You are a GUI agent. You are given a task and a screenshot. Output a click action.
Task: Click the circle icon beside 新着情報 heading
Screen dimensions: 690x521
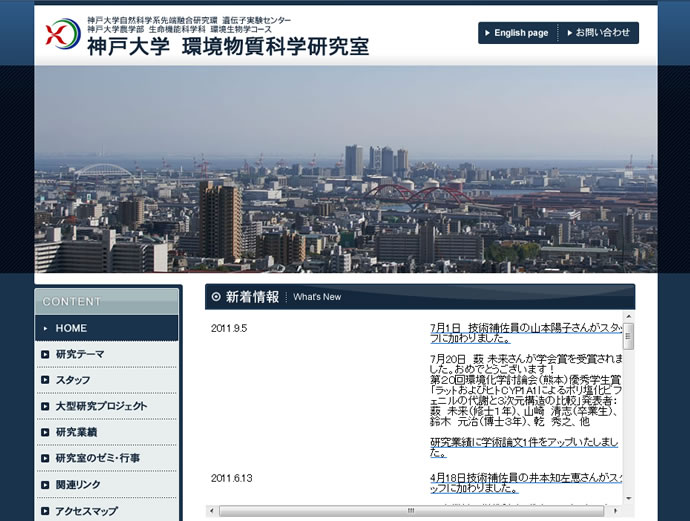(x=216, y=297)
